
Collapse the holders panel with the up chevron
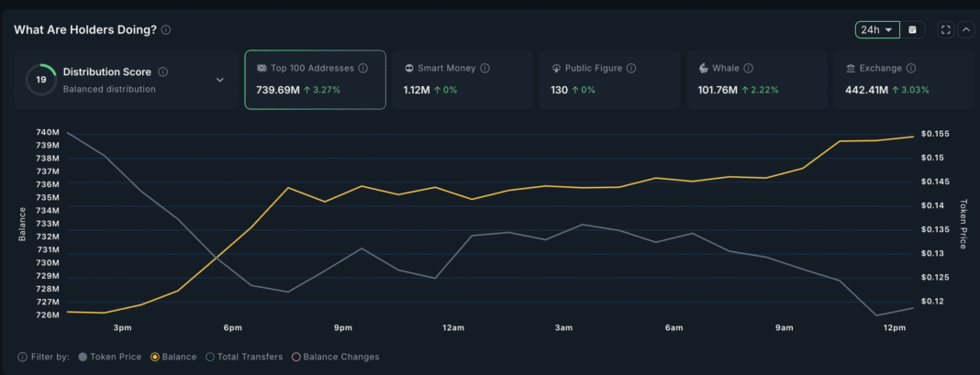click(966, 29)
